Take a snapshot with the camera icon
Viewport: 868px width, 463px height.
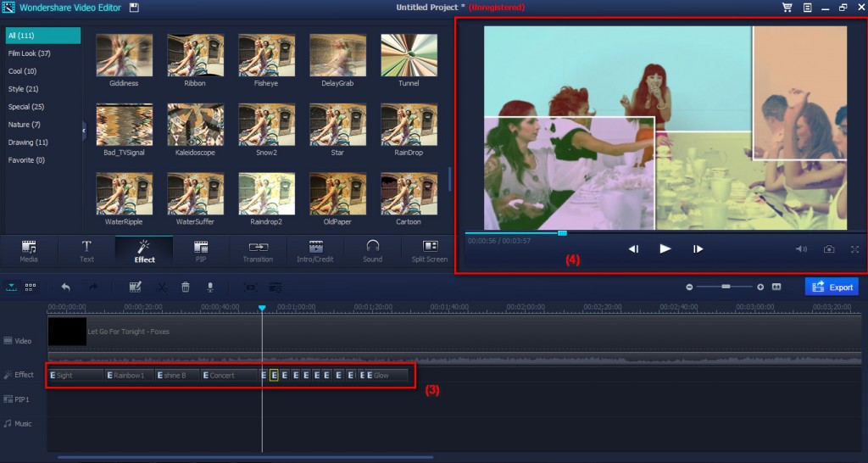(x=829, y=249)
